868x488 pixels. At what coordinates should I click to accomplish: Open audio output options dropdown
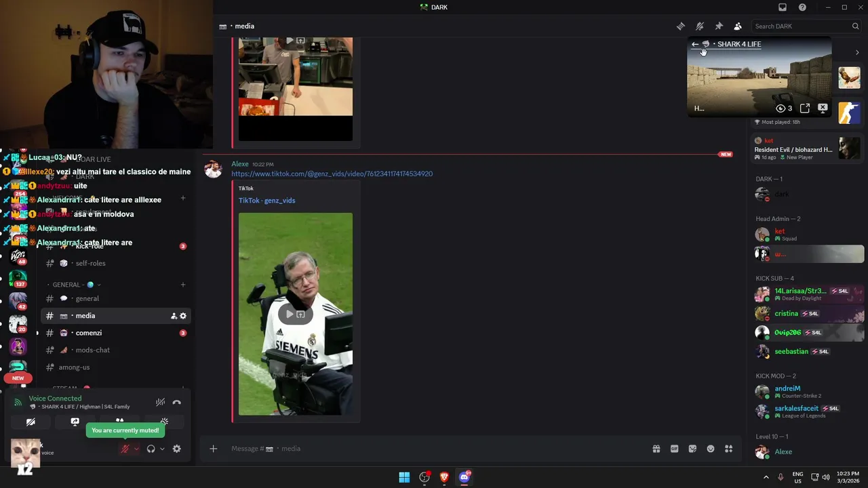pos(162,449)
